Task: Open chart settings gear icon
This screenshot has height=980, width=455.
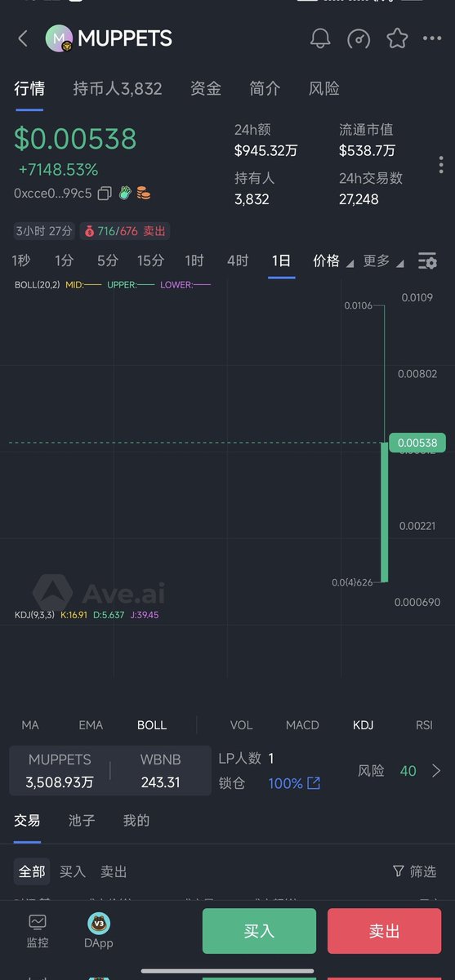Action: 427,261
